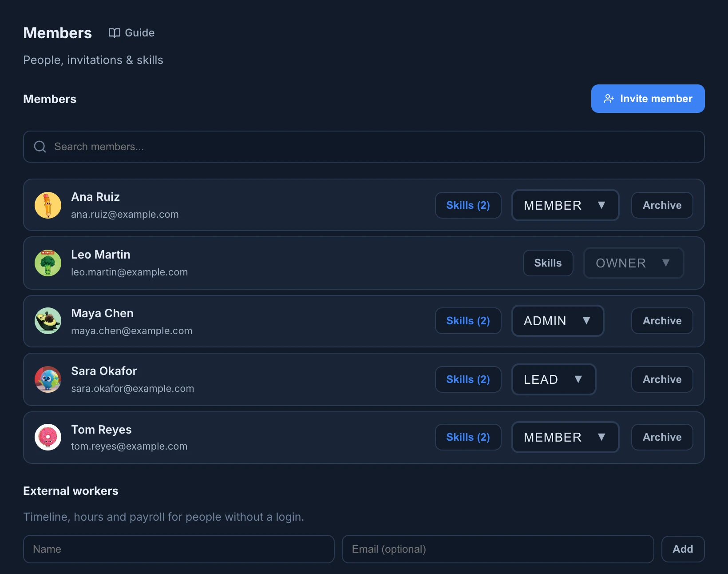Open Skills (2) for Tom Reyes

coord(468,437)
